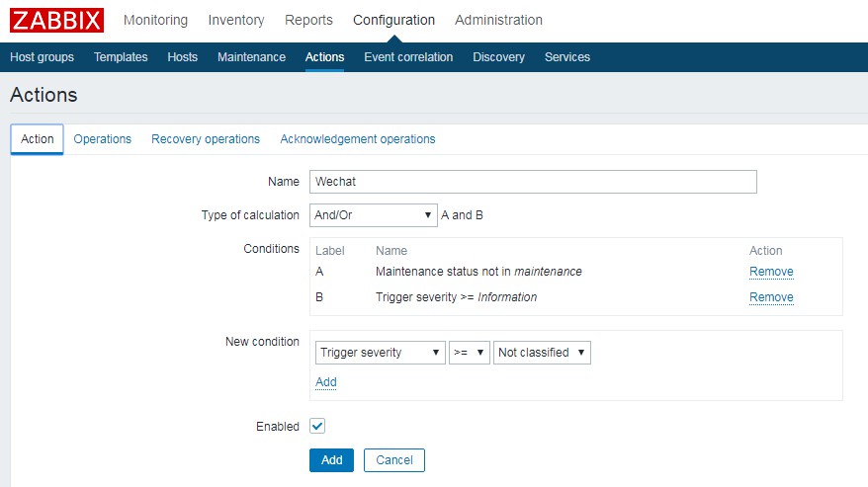Toggle the Enabled checkbox
The height and width of the screenshot is (487, 868).
point(317,426)
